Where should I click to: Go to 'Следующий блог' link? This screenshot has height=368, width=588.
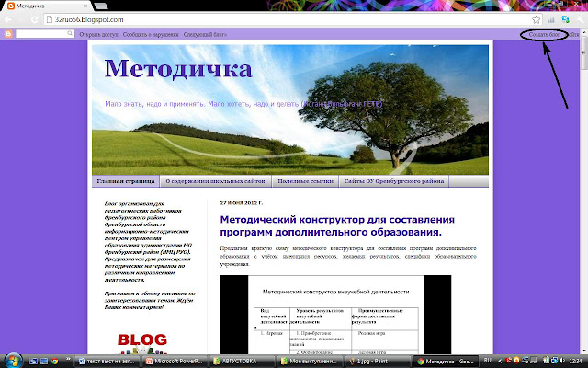click(205, 35)
